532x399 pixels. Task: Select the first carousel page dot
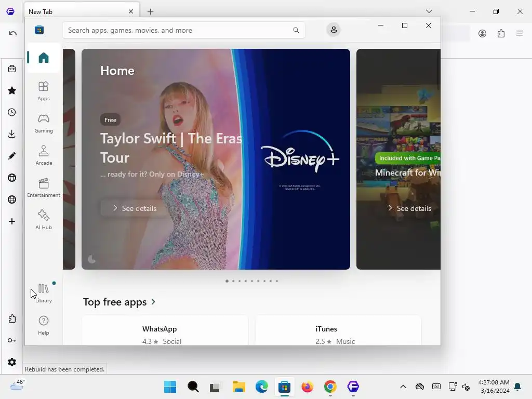(x=227, y=281)
